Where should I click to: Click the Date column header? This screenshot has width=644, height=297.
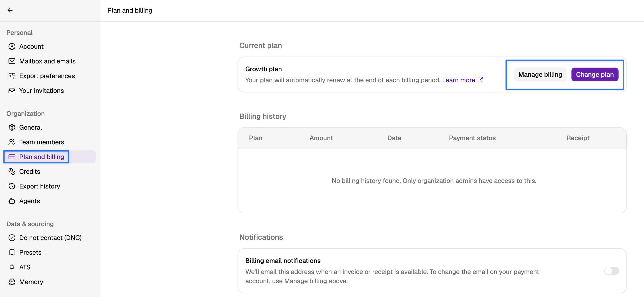point(394,138)
